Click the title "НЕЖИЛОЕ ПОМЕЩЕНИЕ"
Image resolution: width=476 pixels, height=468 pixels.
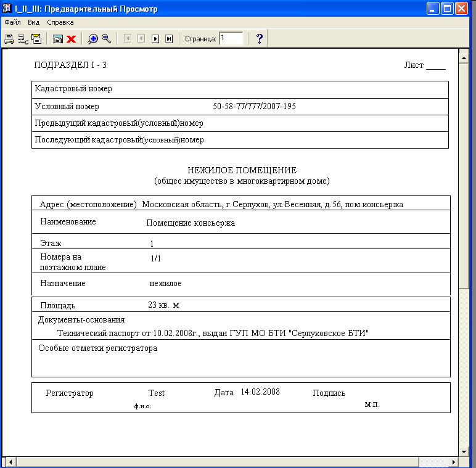click(x=242, y=170)
